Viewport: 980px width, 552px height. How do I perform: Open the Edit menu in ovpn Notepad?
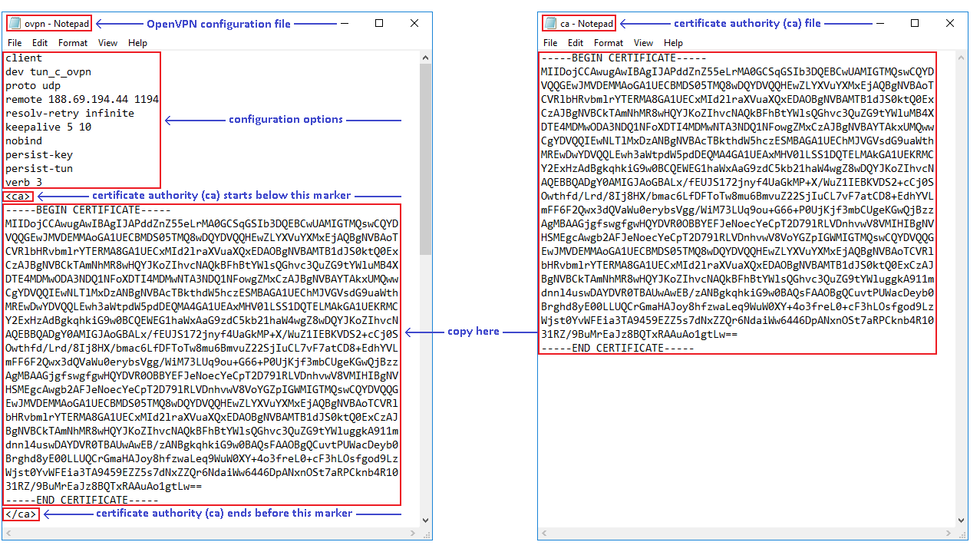[x=40, y=43]
